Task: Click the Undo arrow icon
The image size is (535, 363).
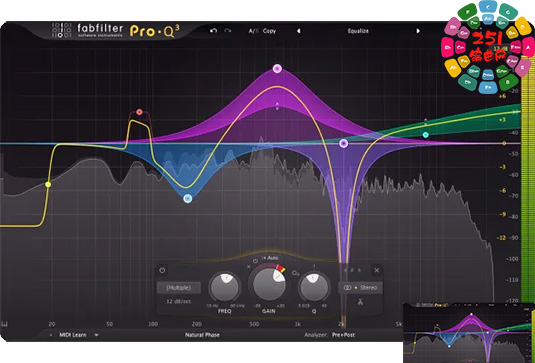Action: point(214,31)
